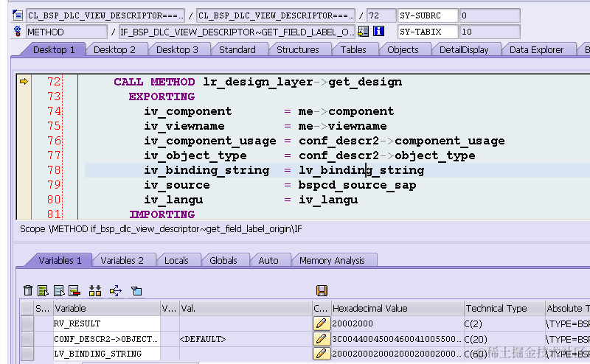
Task: Click the Hexadecimal Value column header
Action: tap(398, 308)
